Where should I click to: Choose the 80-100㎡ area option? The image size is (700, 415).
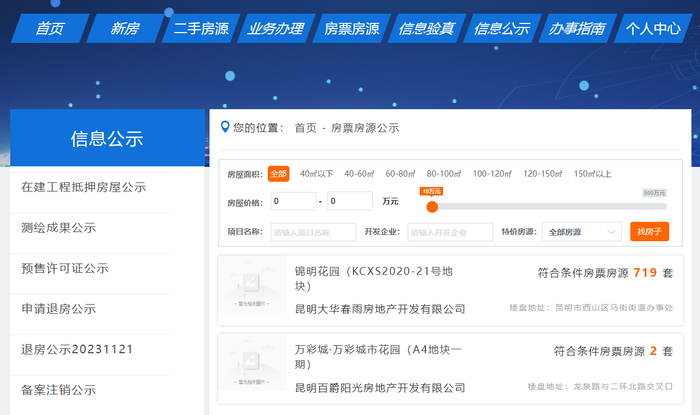[x=443, y=174]
